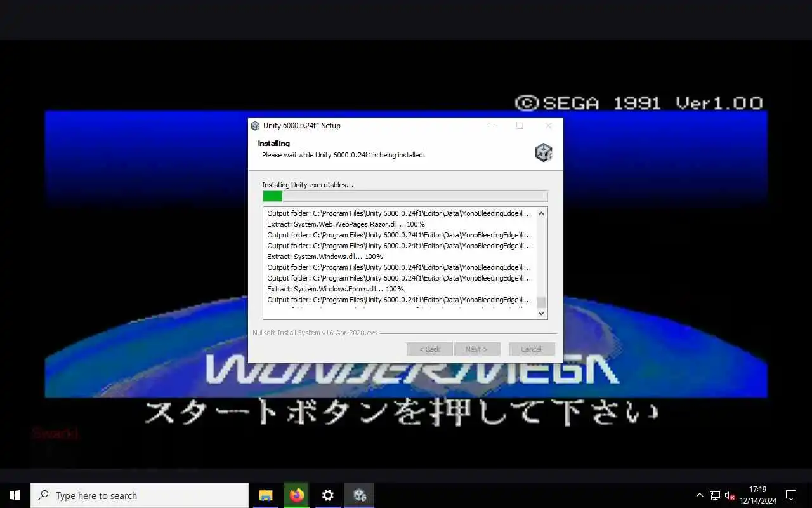The image size is (812, 508).
Task: Click the 'Nullsoft Install System' version text
Action: (315, 333)
